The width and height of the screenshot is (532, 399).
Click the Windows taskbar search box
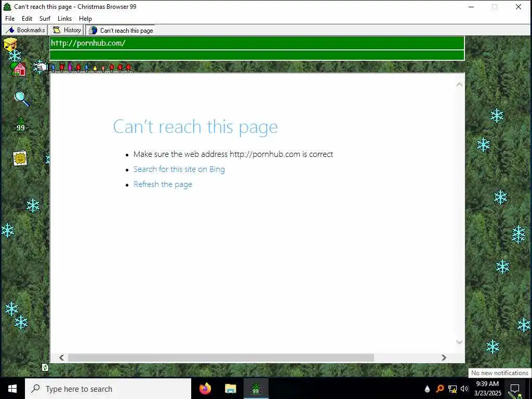coord(108,389)
